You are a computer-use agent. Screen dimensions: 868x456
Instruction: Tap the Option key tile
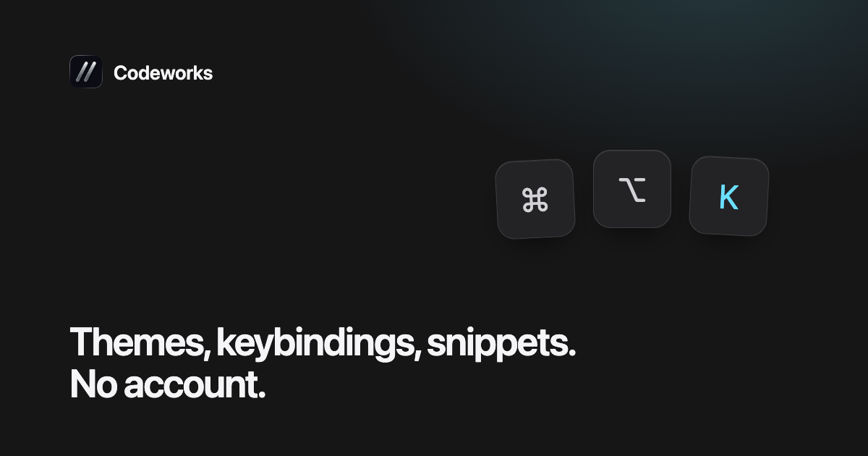pyautogui.click(x=632, y=189)
